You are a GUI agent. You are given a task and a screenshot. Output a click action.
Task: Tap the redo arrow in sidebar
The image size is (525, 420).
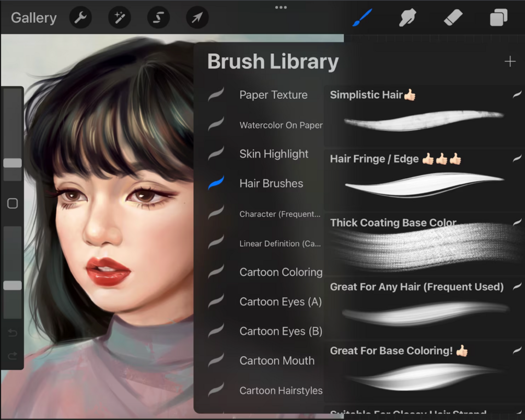click(x=13, y=355)
